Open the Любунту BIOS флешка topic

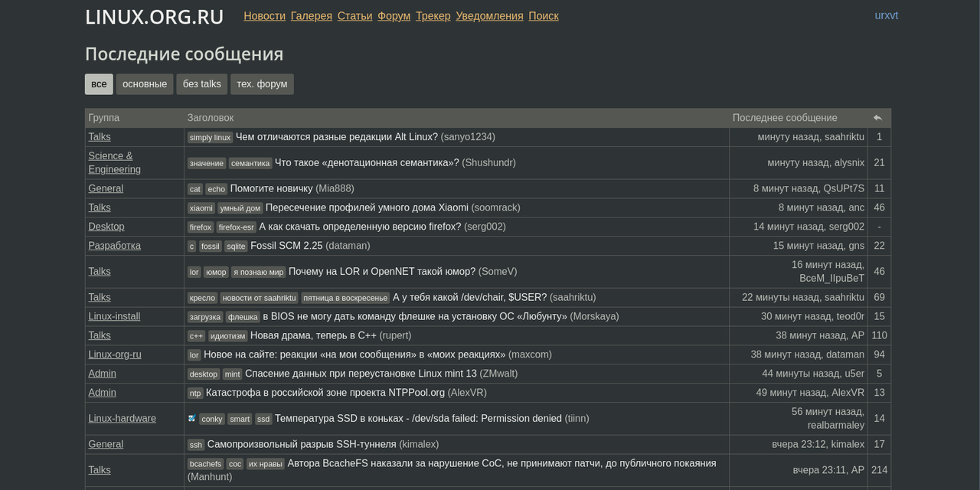point(415,316)
